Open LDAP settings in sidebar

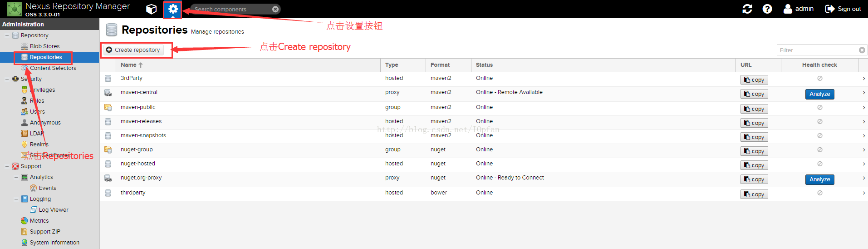(37, 134)
